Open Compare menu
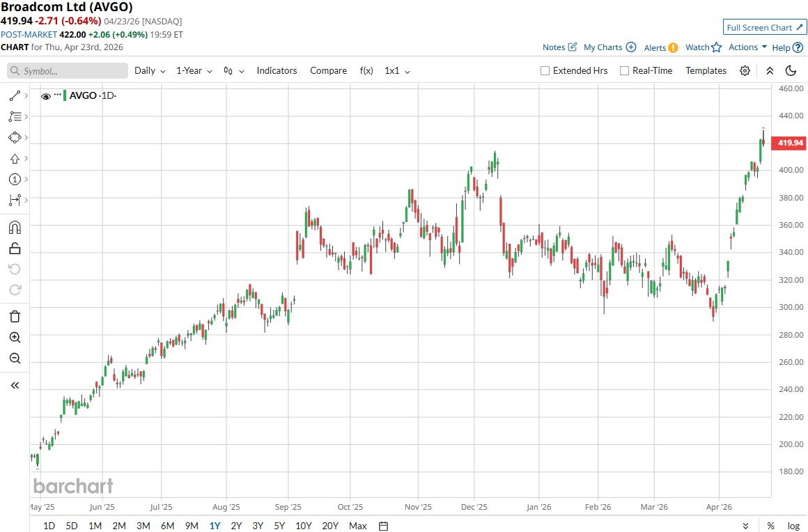Viewport: 808px width, 532px height. click(x=328, y=71)
